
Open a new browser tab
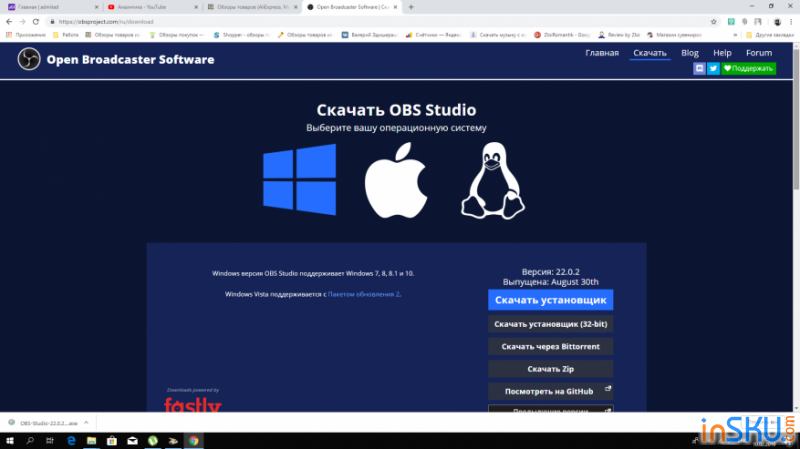coord(411,7)
